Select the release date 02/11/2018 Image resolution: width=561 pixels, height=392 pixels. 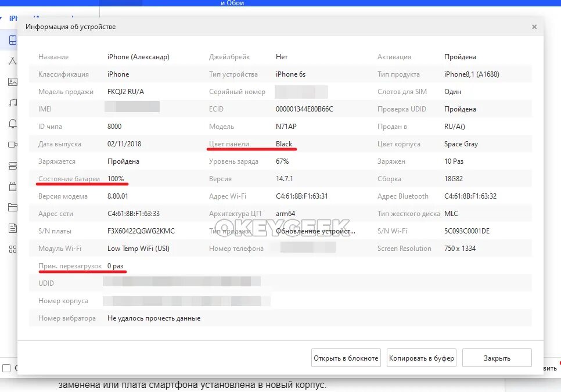(x=124, y=144)
